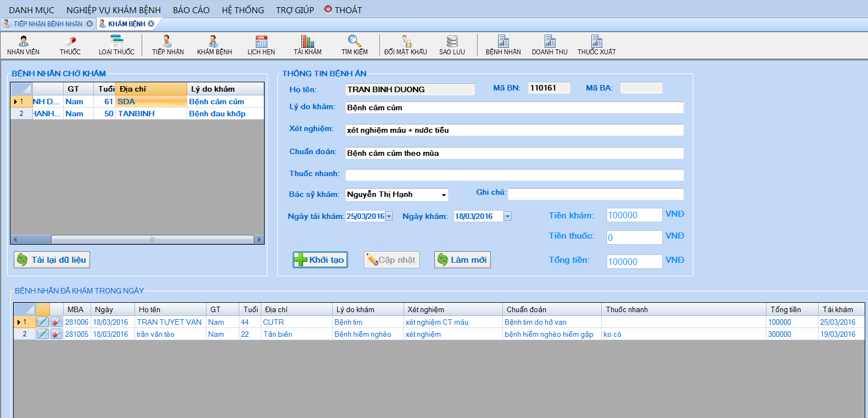Screen dimensions: 868x418
Task: Open the Ngày khám date picker
Action: tap(507, 216)
